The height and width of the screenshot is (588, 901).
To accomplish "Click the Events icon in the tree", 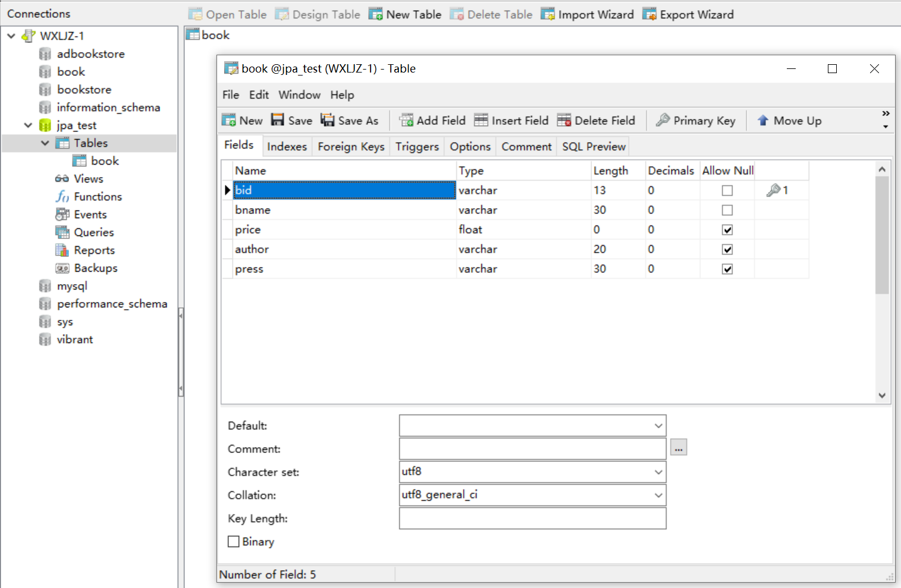I will 62,215.
